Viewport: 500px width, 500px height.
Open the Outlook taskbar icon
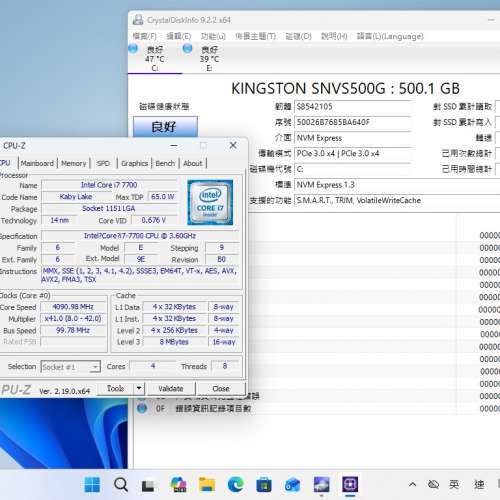tap(293, 484)
